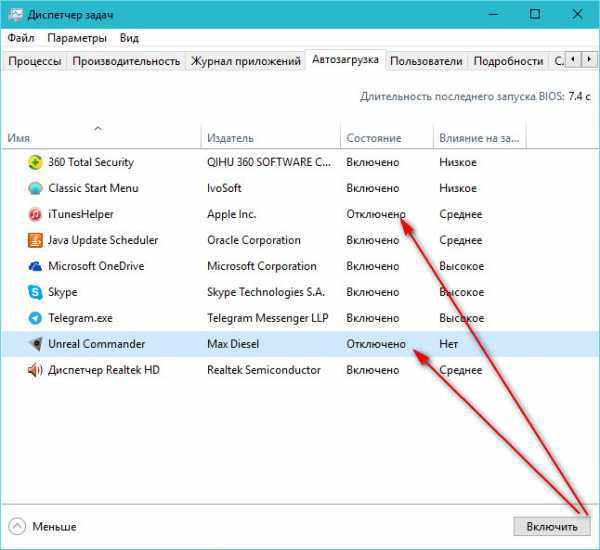This screenshot has width=600, height=550.
Task: Open the Параметры menu
Action: [x=77, y=38]
